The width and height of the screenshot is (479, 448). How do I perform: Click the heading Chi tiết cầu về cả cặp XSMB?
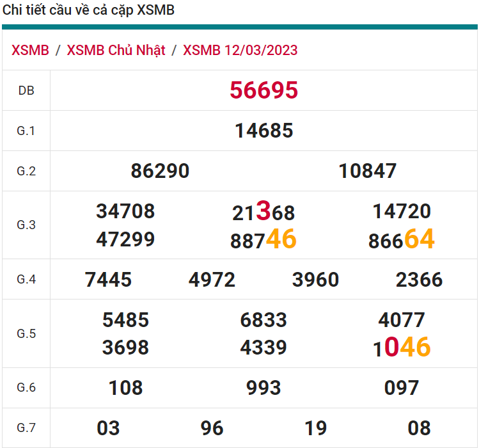click(x=89, y=10)
